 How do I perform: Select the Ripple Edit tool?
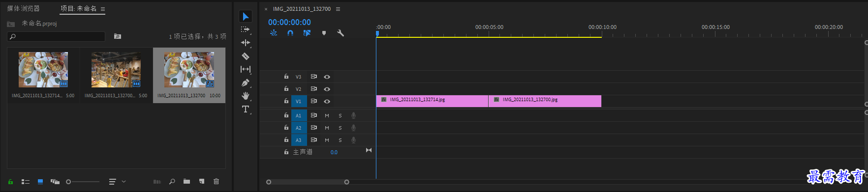[x=246, y=43]
